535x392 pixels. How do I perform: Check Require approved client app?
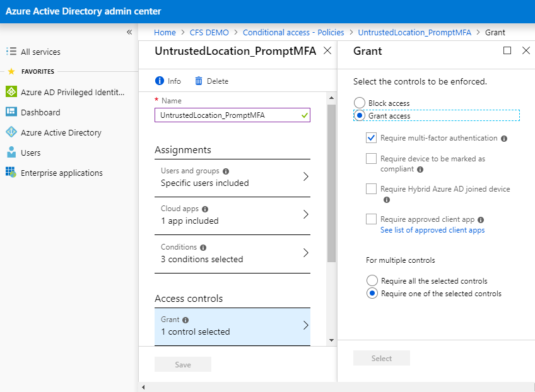coord(371,219)
